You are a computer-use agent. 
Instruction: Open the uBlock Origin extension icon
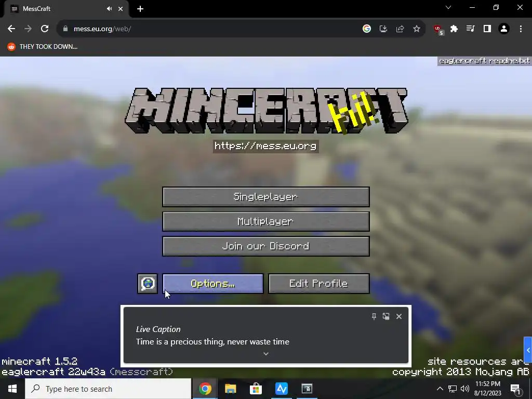pos(438,30)
